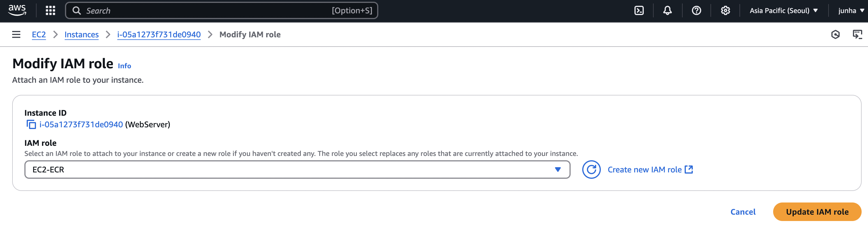This screenshot has height=232, width=868.
Task: Click the Update IAM role button
Action: (x=817, y=212)
